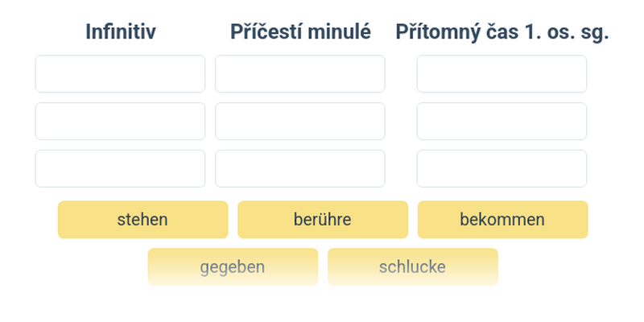This screenshot has width=644, height=322.
Task: Click the yellow "stehen" word tile
Action: [x=142, y=220]
